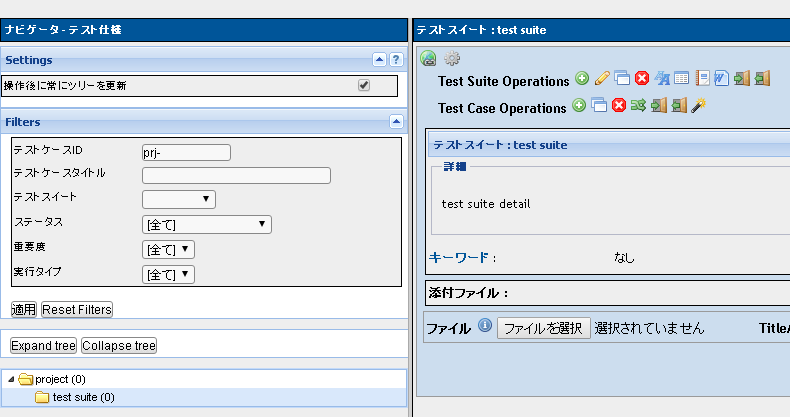
Task: Click Collapse tree button
Action: [119, 345]
